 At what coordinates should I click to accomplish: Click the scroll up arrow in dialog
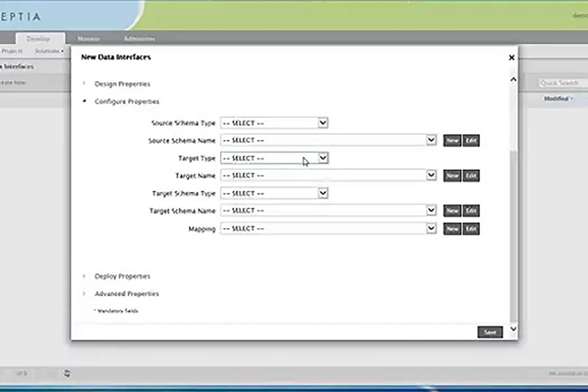click(x=513, y=79)
